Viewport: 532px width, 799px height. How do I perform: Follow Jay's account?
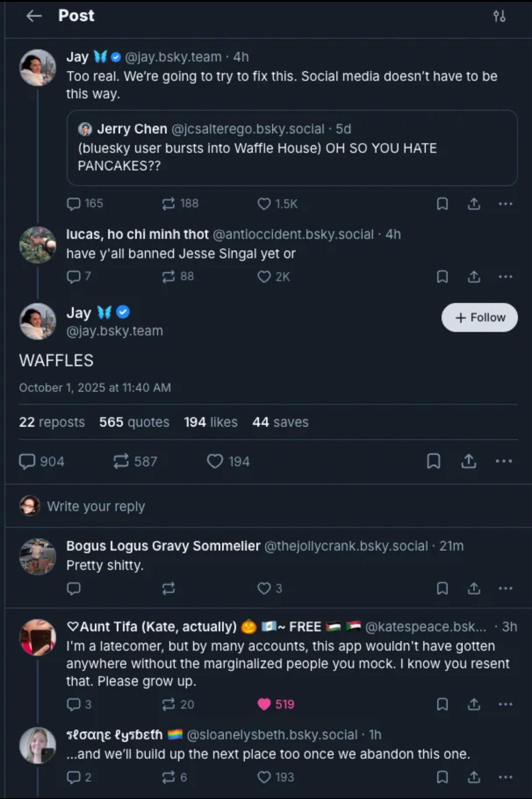[479, 317]
